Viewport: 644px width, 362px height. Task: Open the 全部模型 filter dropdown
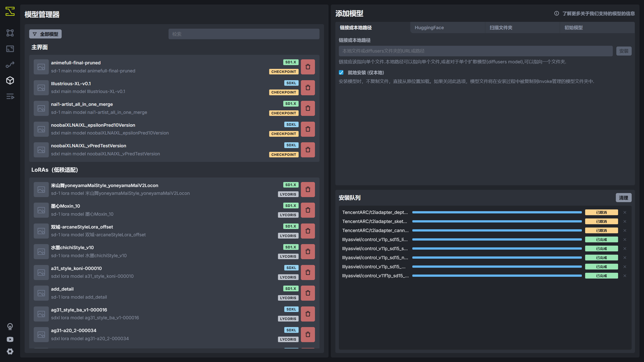pos(45,34)
